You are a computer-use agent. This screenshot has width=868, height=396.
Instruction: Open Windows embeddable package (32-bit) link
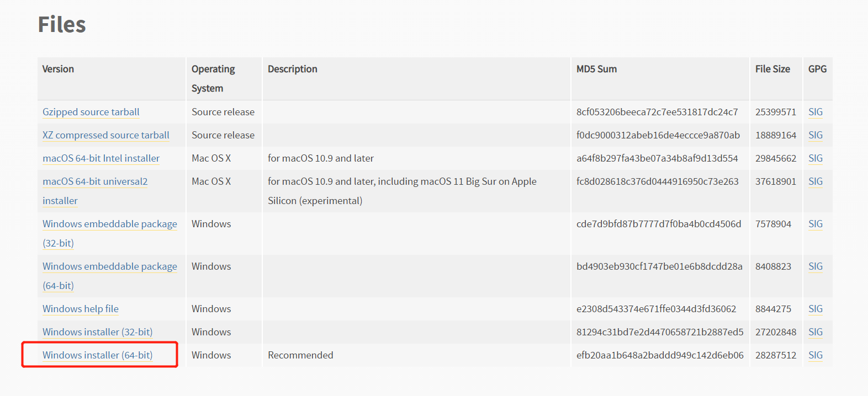pos(110,233)
